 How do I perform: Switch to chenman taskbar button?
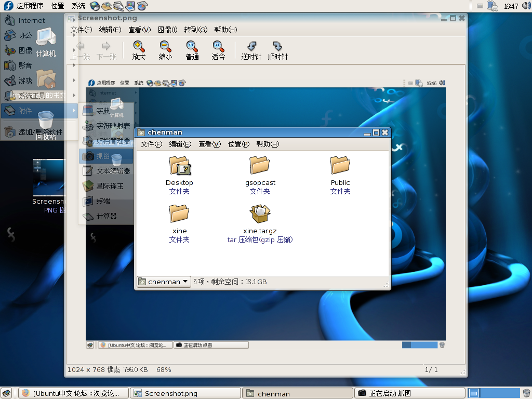click(x=297, y=393)
